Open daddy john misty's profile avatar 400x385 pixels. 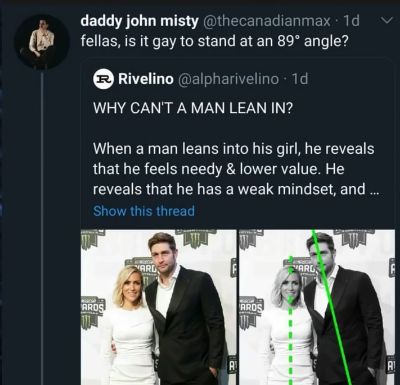[42, 42]
